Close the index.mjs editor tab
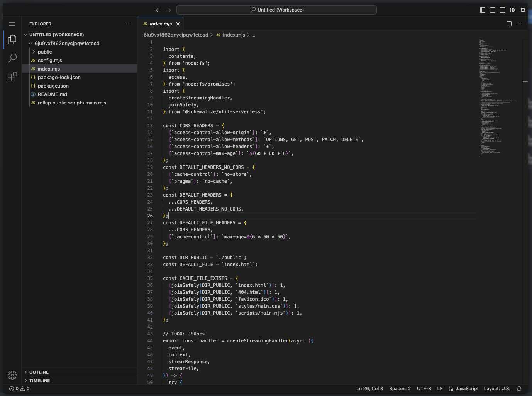Viewport: 532px width, 396px height. click(x=178, y=24)
